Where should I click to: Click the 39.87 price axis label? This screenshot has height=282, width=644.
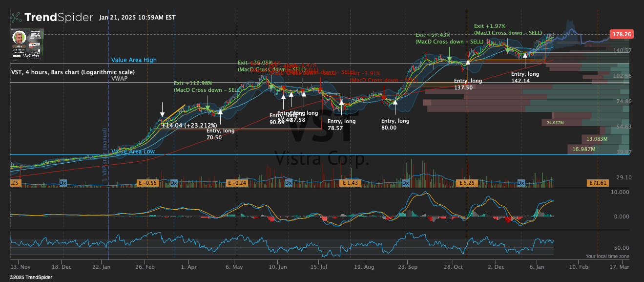point(624,152)
